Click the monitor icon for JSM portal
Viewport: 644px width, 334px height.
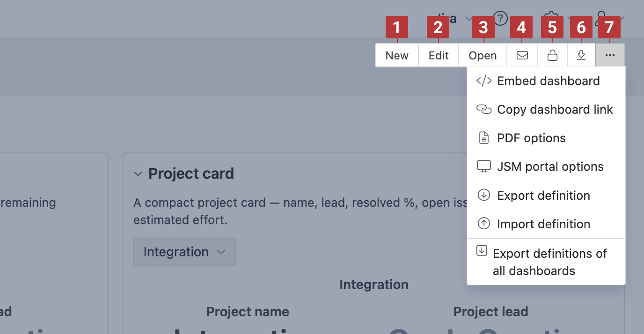click(x=484, y=167)
